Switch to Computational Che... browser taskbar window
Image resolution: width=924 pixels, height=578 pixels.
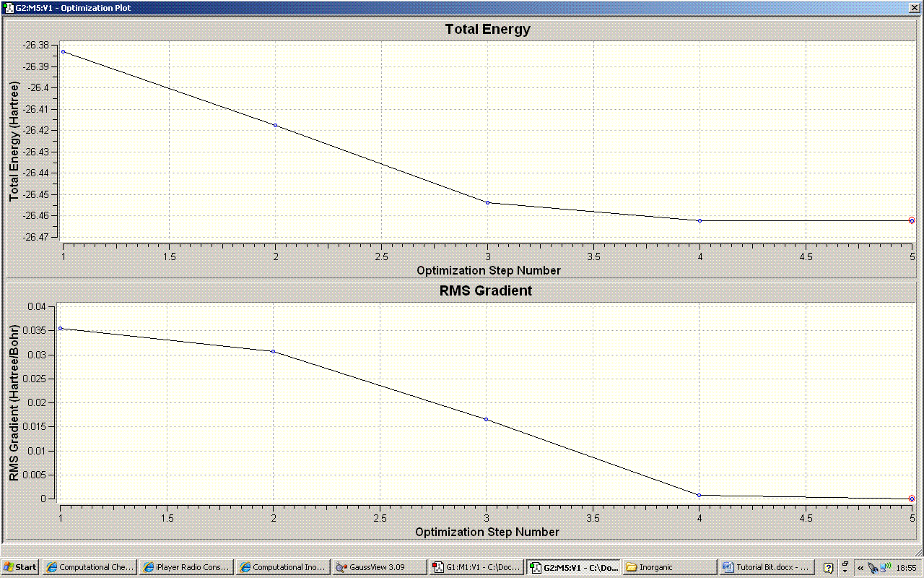click(90, 567)
